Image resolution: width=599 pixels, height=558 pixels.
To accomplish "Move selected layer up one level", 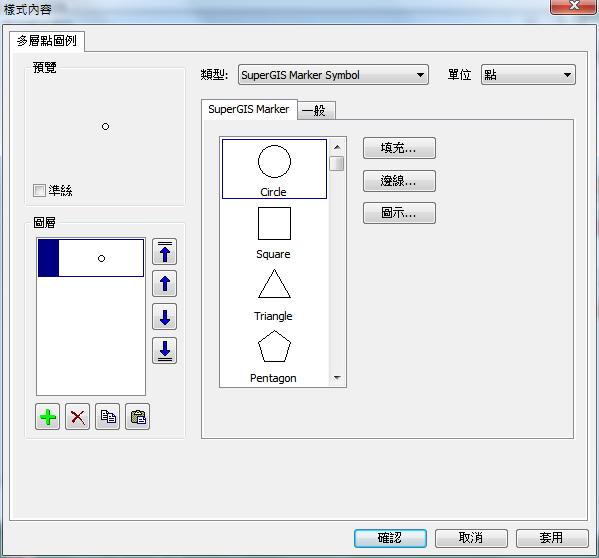I will pos(164,284).
